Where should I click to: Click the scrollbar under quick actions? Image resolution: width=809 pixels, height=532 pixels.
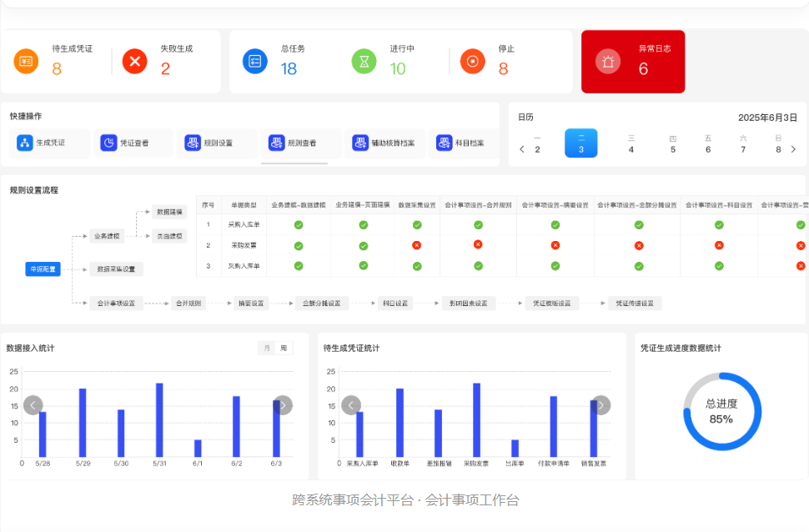[x=294, y=163]
